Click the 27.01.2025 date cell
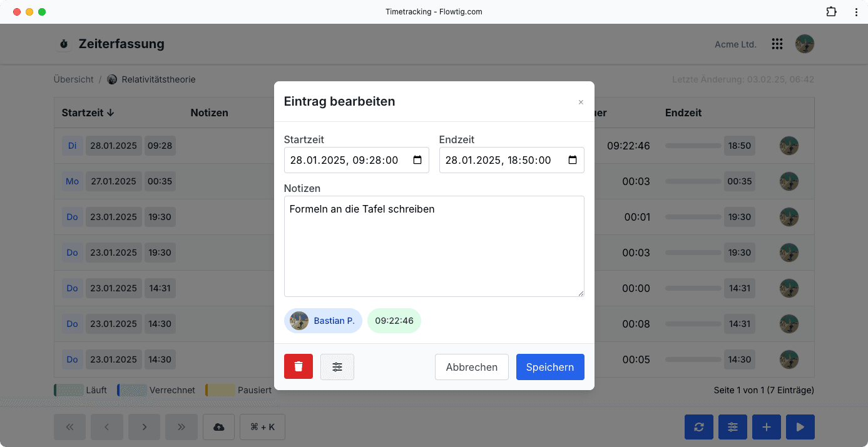Screen dimensions: 868x447 [114, 181]
